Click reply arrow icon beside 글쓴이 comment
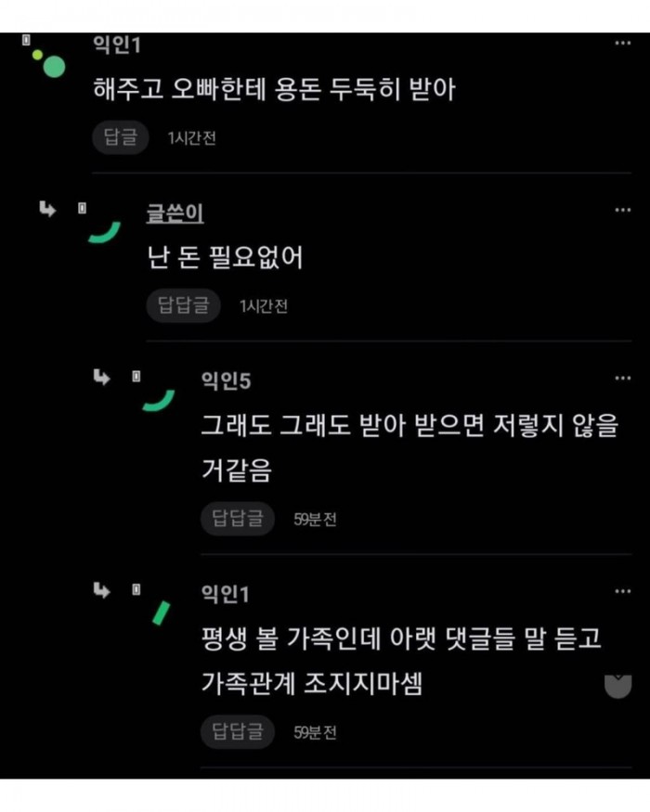The width and height of the screenshot is (650, 812). click(x=47, y=209)
